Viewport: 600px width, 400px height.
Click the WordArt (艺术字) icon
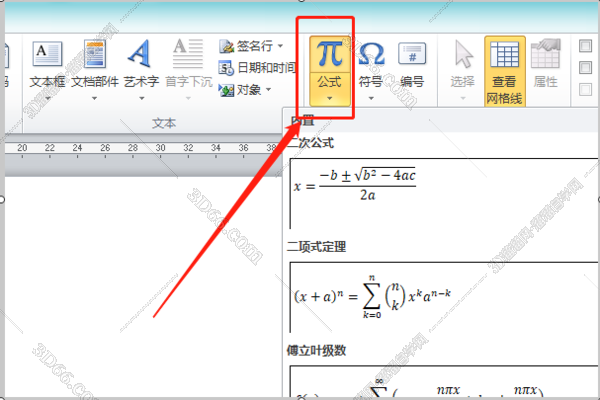point(139,53)
